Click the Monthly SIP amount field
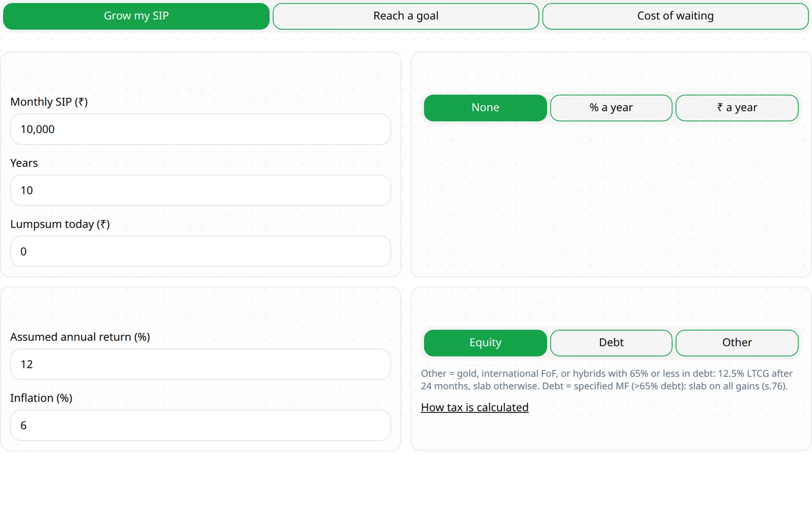812x520 pixels. [x=200, y=129]
